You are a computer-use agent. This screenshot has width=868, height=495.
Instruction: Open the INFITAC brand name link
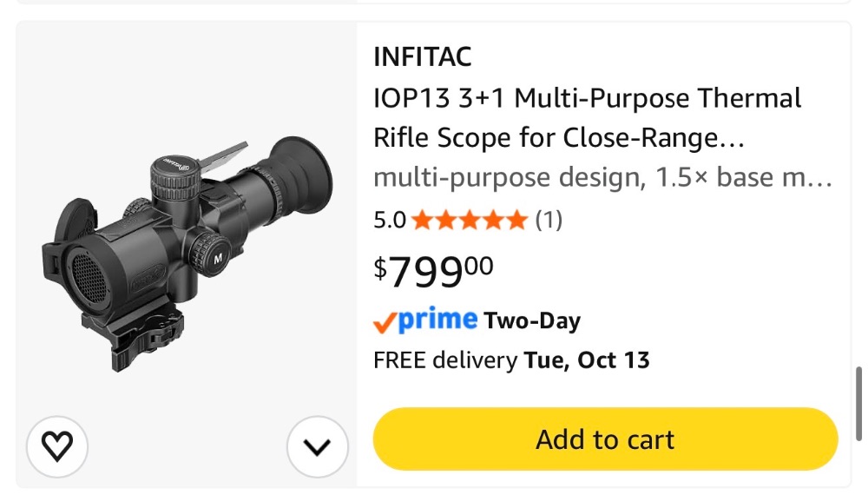423,56
